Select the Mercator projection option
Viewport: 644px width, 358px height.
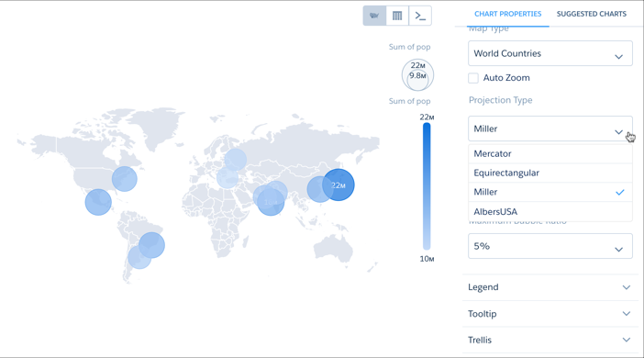coord(550,153)
